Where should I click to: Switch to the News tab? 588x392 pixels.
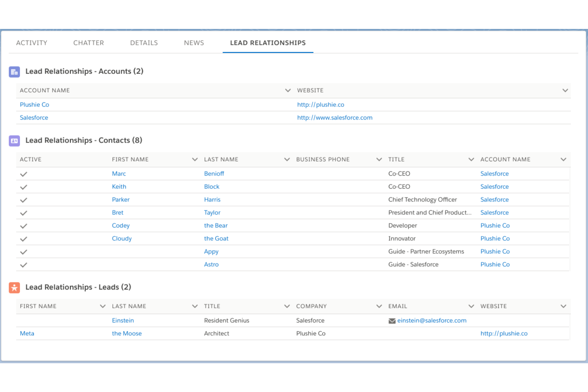(194, 42)
